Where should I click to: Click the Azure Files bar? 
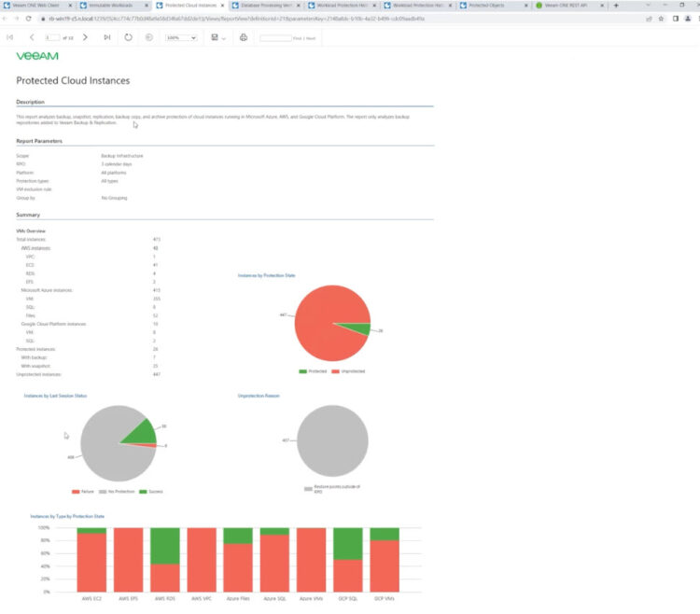click(238, 560)
